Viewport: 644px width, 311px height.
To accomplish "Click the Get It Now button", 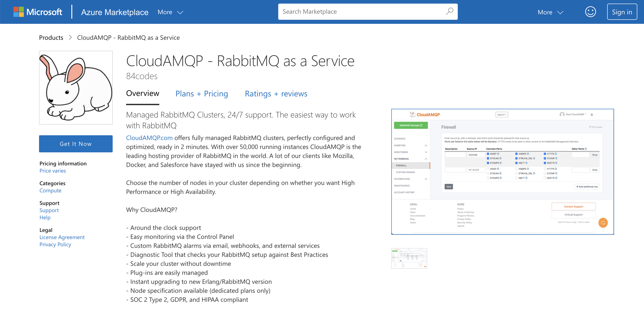I will click(x=76, y=144).
